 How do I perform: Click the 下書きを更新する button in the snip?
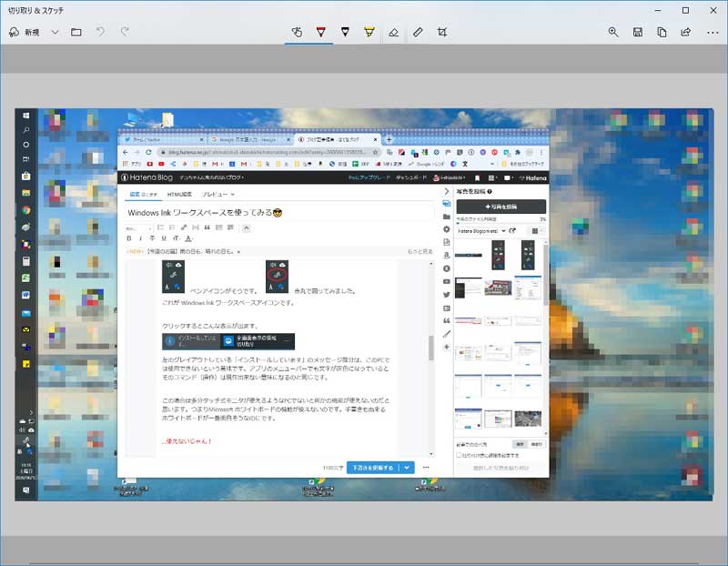(373, 468)
